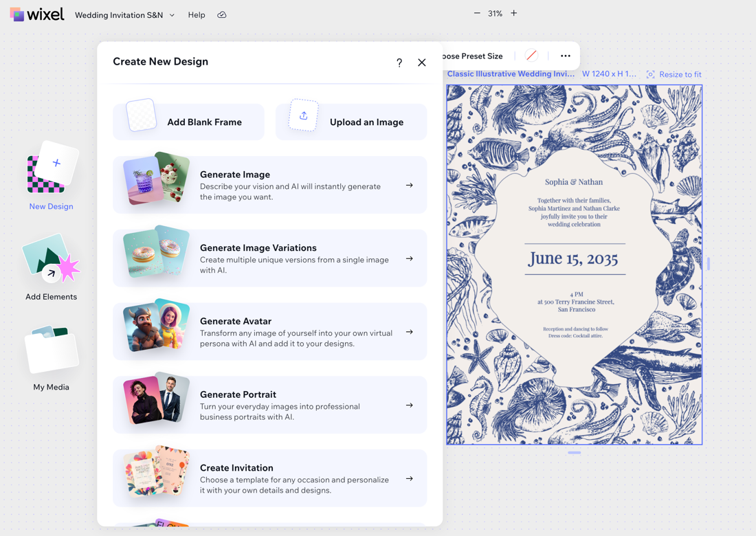The width and height of the screenshot is (756, 536).
Task: Select New Design in the sidebar
Action: pos(51,177)
